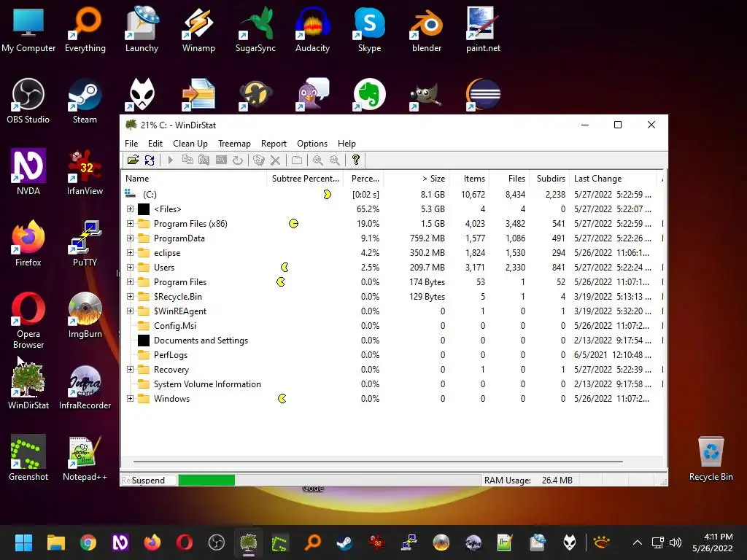Screen dimensions: 747x560
Task: Click the Explorer Here toolbar icon
Action: pyautogui.click(x=204, y=160)
